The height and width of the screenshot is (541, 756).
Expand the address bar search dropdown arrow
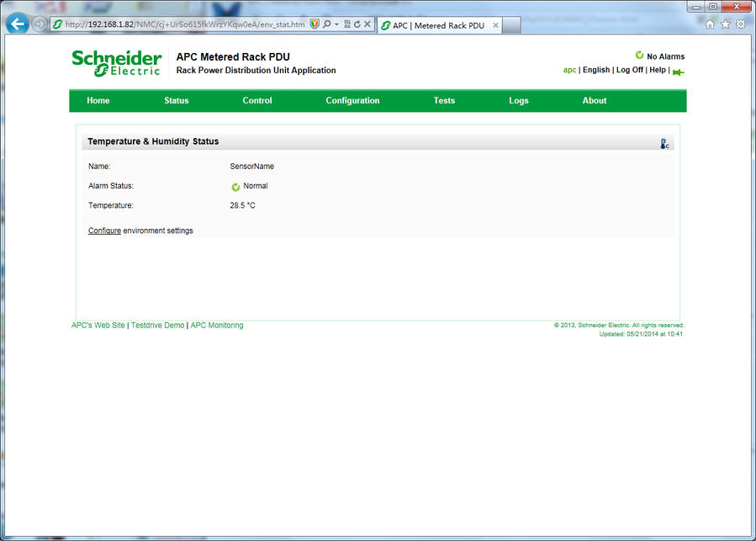tap(336, 24)
